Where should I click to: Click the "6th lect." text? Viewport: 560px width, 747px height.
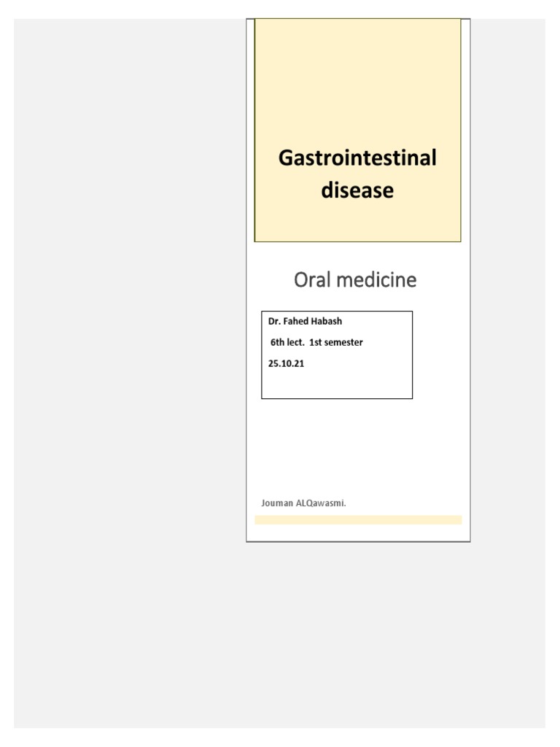[x=288, y=342]
